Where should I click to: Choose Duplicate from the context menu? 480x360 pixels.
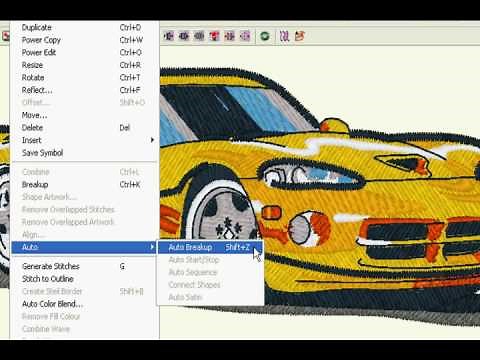[x=84, y=27]
